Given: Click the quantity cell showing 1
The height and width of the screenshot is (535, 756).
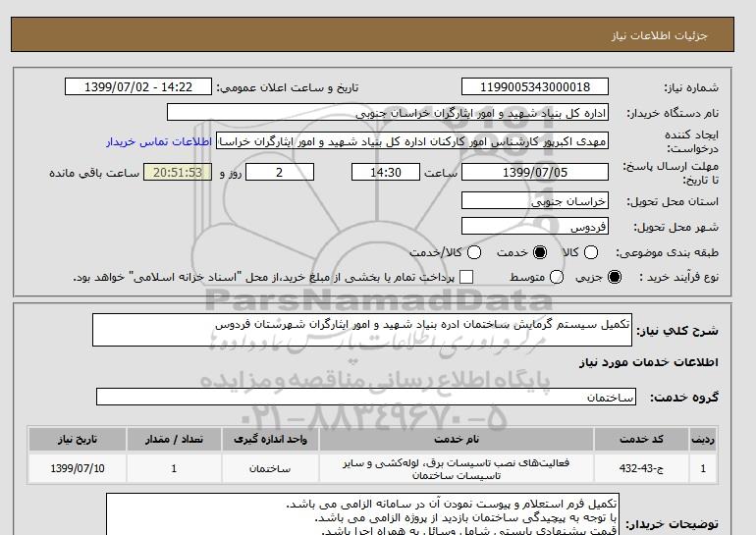Looking at the screenshot, I should (174, 468).
